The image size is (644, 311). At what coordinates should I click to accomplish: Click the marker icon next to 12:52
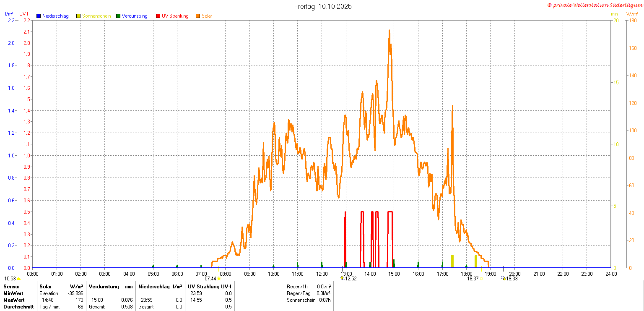(342, 278)
